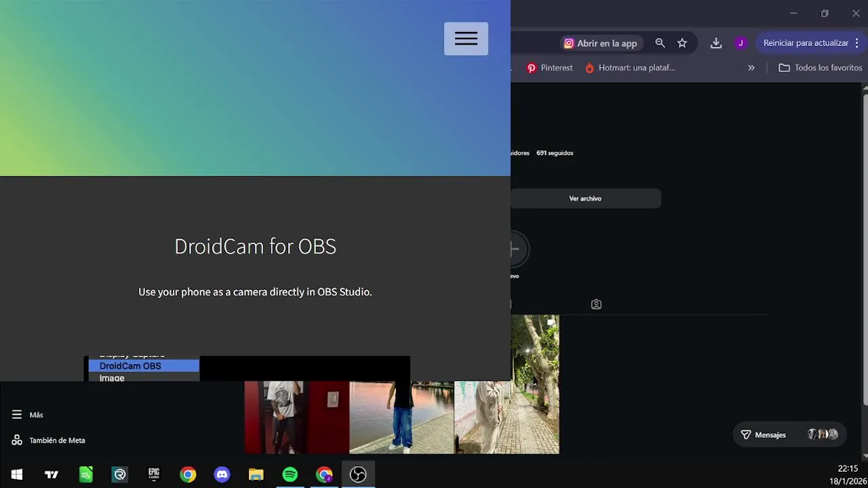Click the zoom magnifier icon in Chrome's address bar
This screenshot has height=488, width=868.
pyautogui.click(x=660, y=43)
